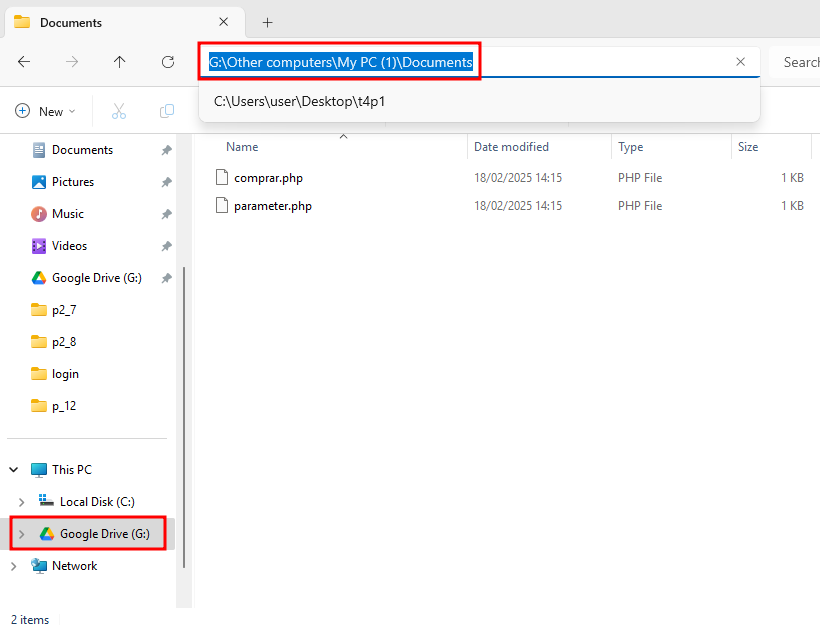820x626 pixels.
Task: Click the Search box
Action: pos(795,62)
